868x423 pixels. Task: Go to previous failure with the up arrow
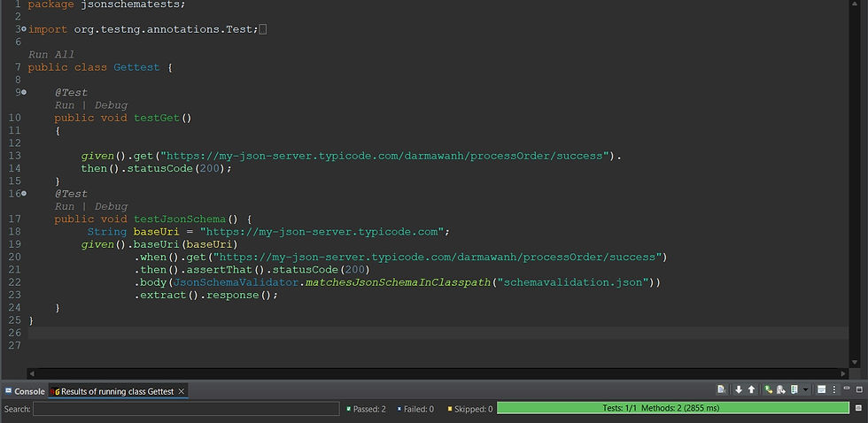click(x=751, y=389)
